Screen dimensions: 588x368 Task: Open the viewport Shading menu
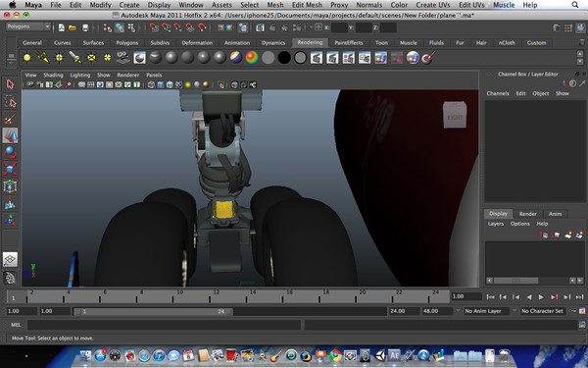[x=53, y=76]
